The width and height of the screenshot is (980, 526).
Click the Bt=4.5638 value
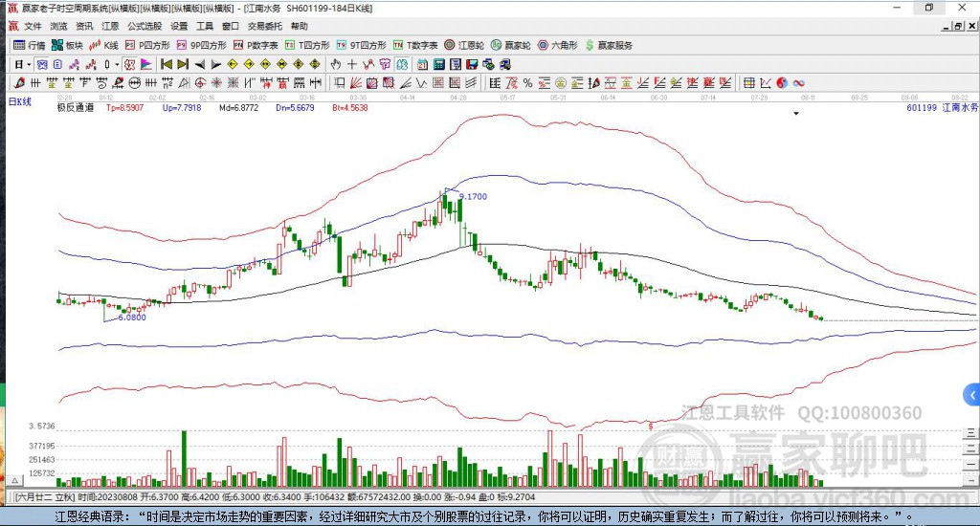[350, 107]
